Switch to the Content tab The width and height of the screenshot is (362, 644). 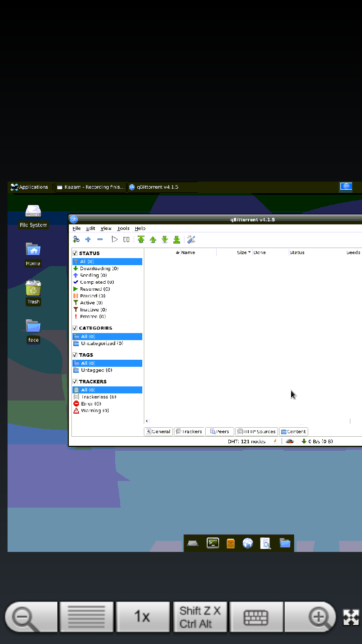294,432
